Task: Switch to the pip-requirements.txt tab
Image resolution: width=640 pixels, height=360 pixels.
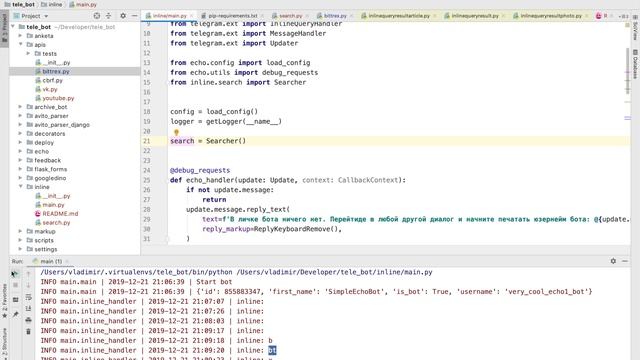Action: [233, 16]
